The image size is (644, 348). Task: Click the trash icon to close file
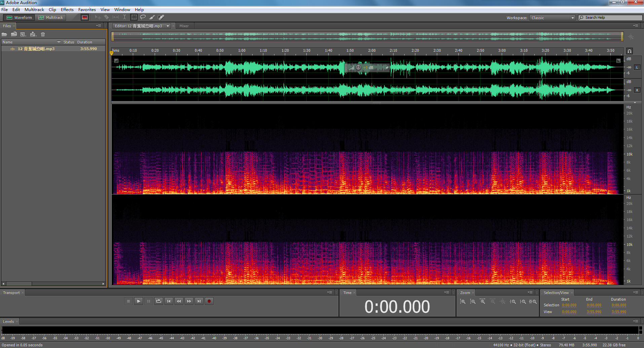click(x=43, y=34)
